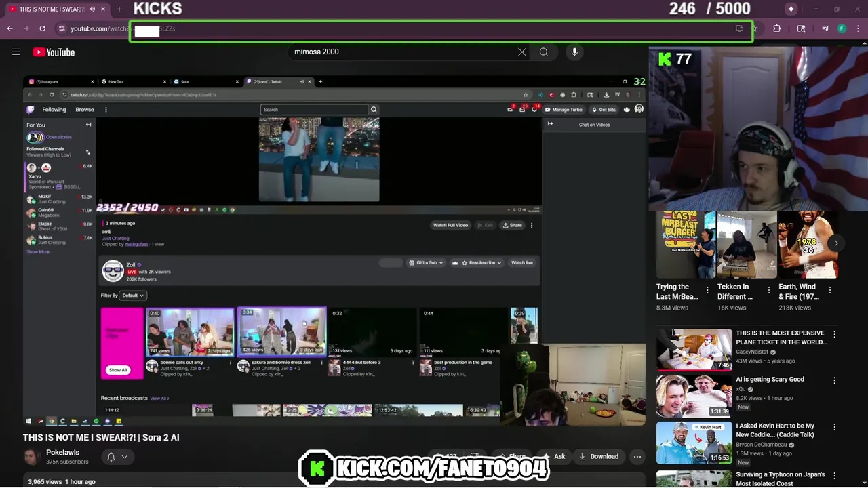
Task: Open menu for AI is getting Scary Good
Action: 834,381
